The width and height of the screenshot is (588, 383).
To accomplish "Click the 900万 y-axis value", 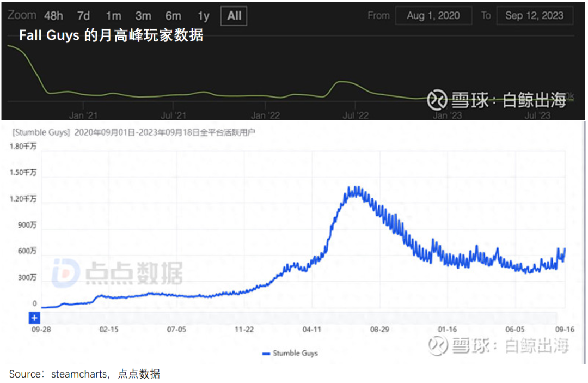I will pyautogui.click(x=27, y=225).
